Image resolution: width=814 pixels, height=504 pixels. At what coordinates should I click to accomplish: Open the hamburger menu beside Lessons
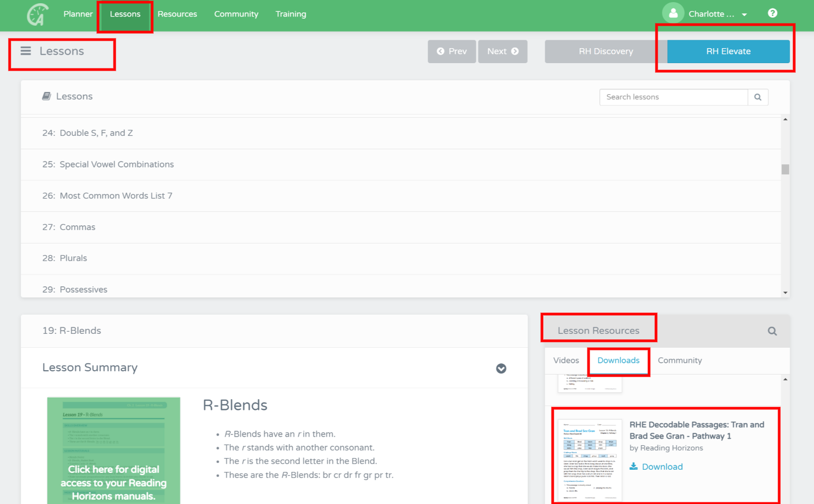[x=26, y=51]
